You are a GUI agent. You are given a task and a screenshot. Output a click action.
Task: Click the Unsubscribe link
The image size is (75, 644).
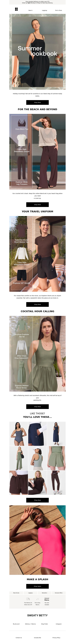(x=37, y=638)
